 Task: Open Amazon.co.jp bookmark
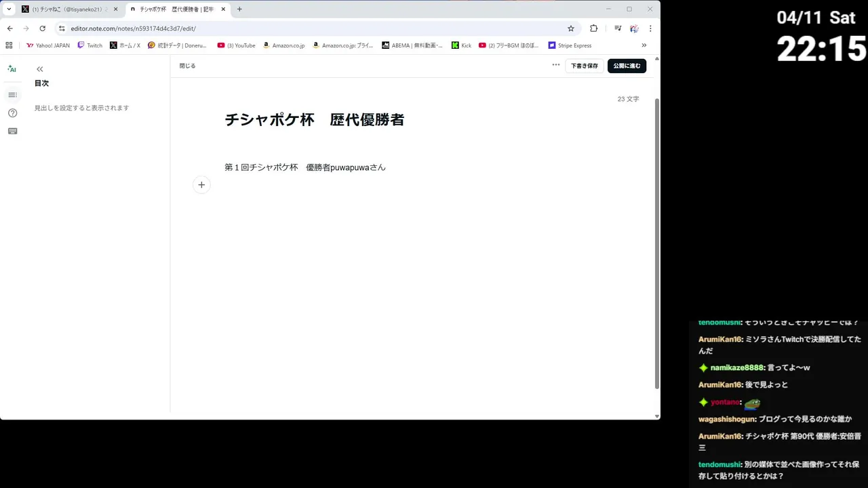[x=283, y=45]
